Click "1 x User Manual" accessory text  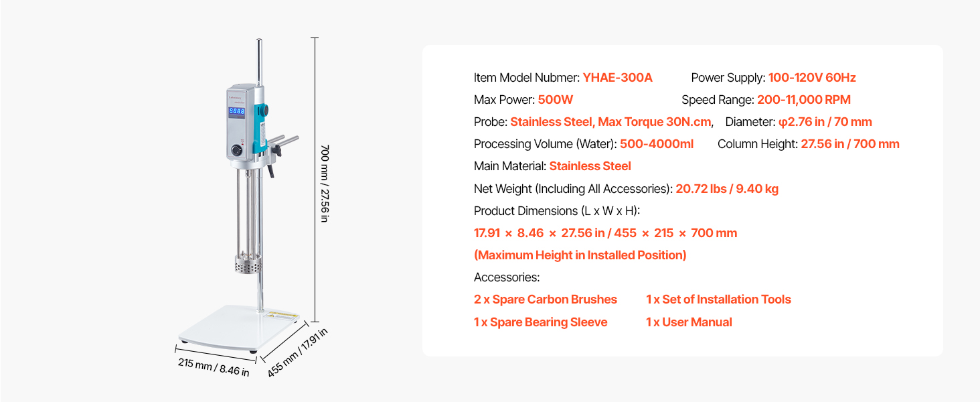pos(689,322)
